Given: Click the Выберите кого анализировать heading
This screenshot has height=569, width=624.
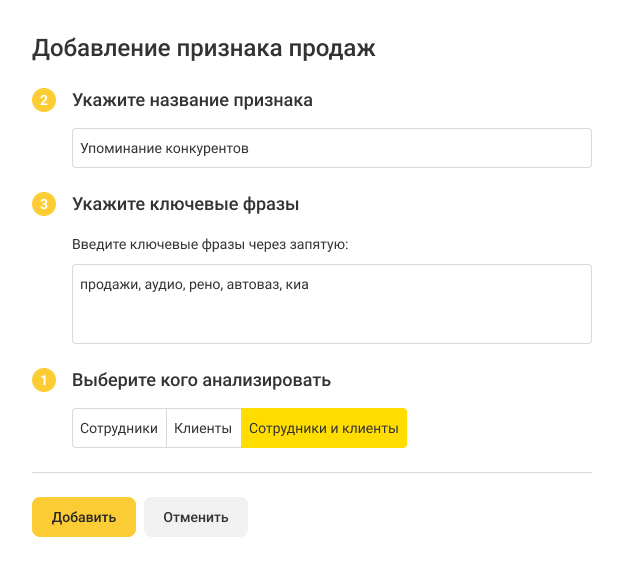Looking at the screenshot, I should pos(201,381).
